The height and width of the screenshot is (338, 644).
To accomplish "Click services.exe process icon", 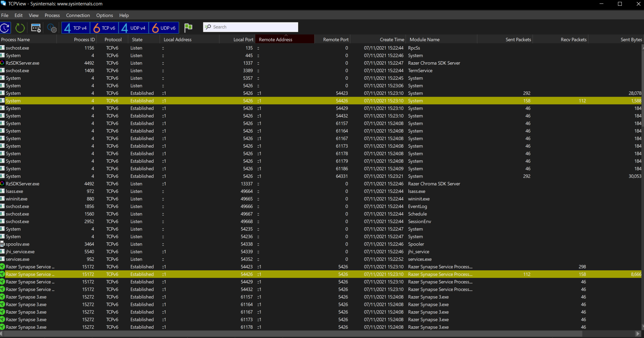I will point(2,259).
